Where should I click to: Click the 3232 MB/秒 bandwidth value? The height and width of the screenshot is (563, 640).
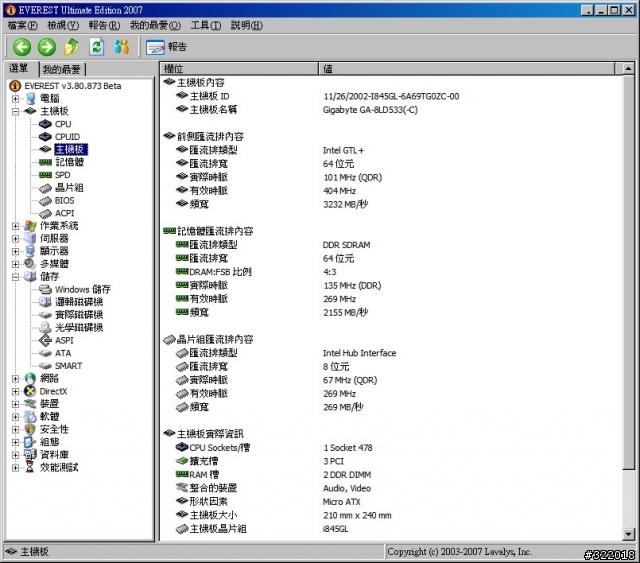coord(345,205)
